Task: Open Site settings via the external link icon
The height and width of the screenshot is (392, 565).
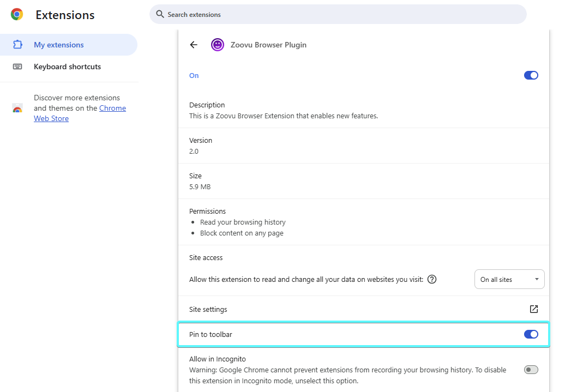Action: click(533, 309)
